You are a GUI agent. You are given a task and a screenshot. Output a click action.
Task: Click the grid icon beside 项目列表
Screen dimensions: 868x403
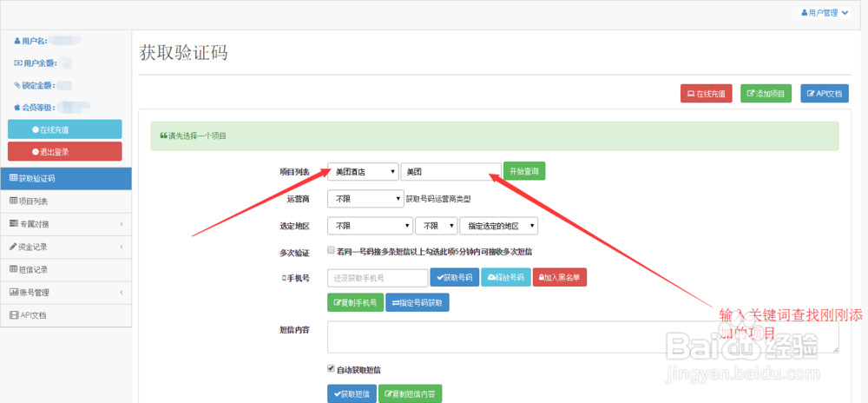pyautogui.click(x=14, y=201)
